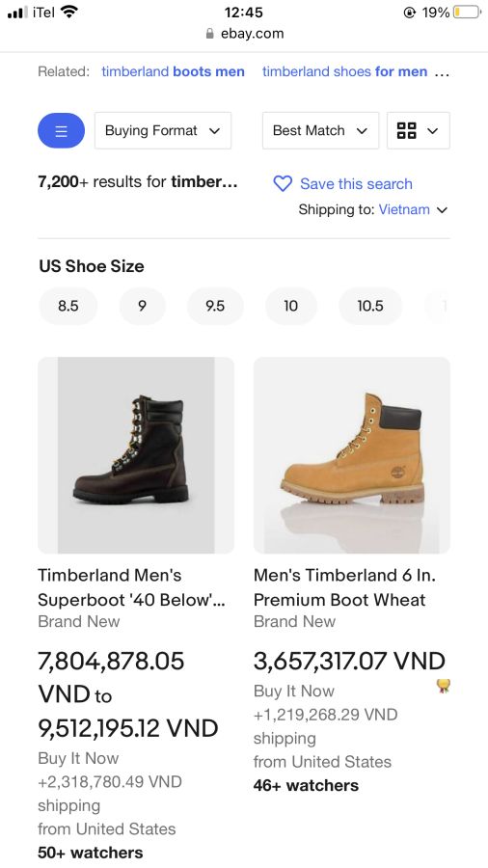Tap the top rated gold ribbon badge
The image size is (488, 868).
click(444, 687)
